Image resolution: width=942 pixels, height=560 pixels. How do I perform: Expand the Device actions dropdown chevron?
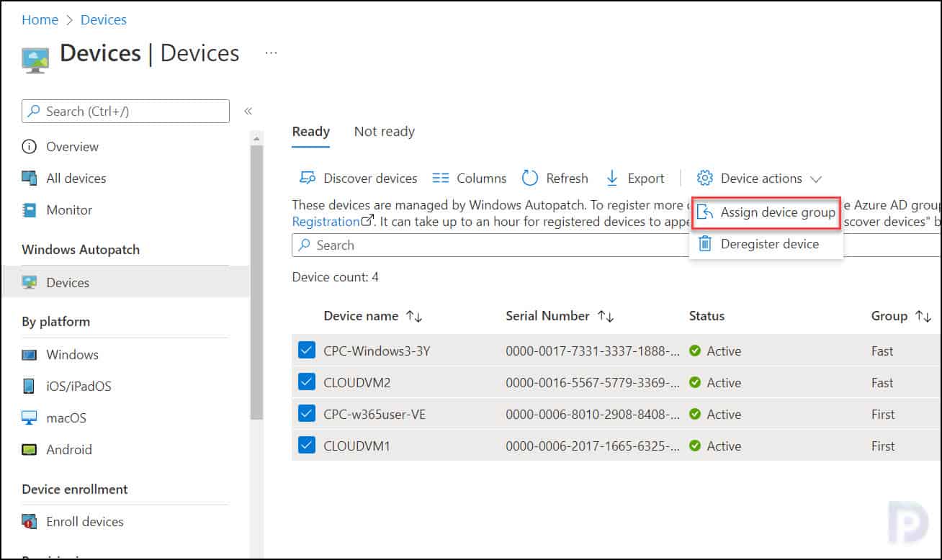click(x=816, y=179)
